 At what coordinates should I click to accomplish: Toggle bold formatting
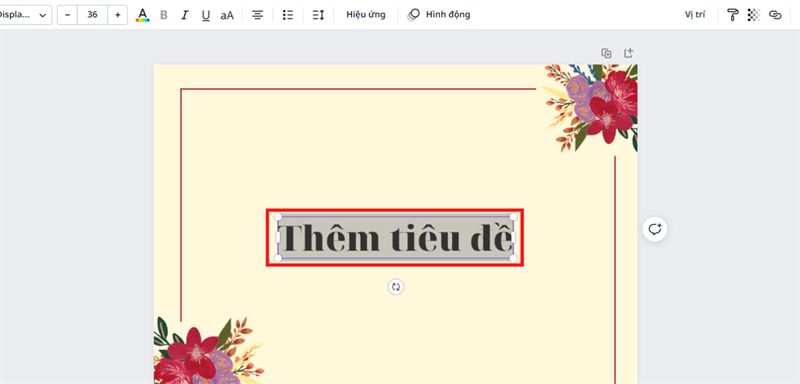pos(164,15)
